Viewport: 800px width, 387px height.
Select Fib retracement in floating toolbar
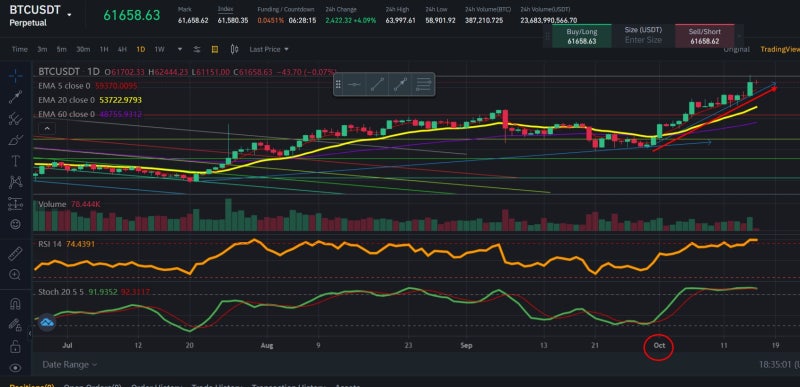pyautogui.click(x=424, y=84)
